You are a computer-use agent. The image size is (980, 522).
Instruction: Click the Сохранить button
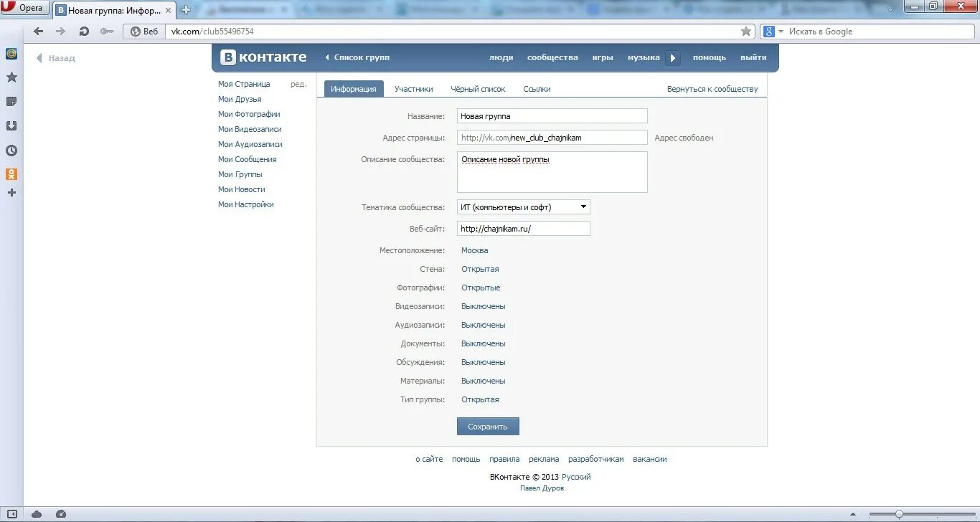(488, 427)
